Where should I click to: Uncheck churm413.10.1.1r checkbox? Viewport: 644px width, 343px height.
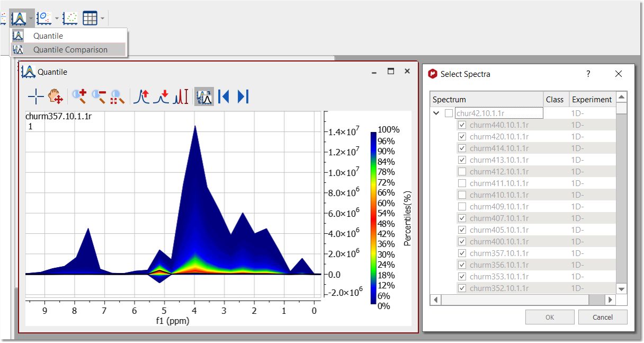(462, 160)
